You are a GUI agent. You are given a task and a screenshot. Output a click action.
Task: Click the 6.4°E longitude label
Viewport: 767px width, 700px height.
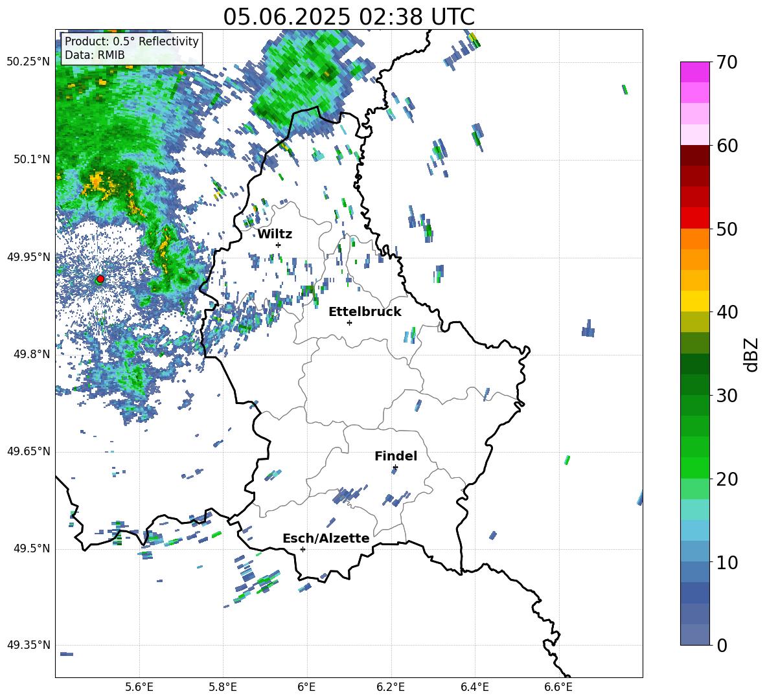pos(474,687)
